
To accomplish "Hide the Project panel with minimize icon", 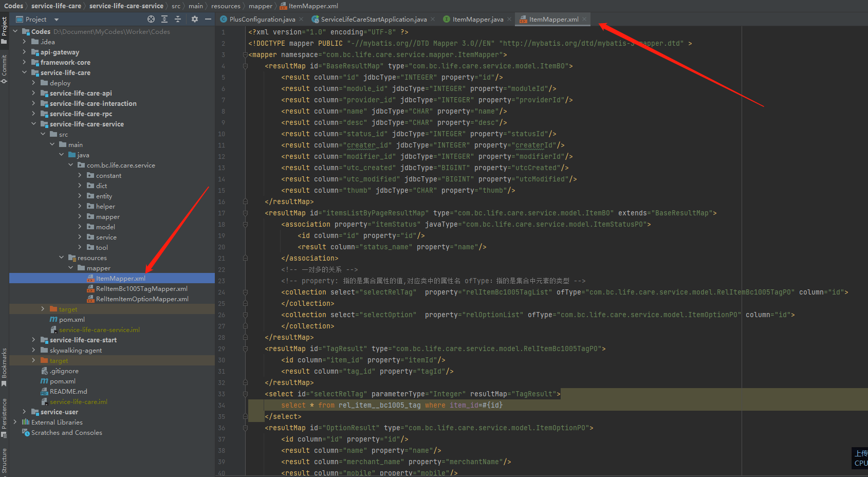I will (208, 19).
